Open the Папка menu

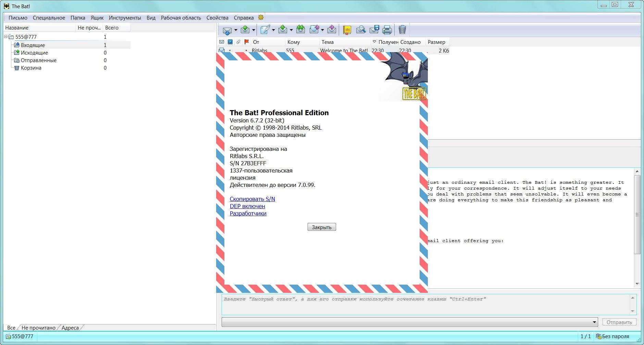click(x=78, y=18)
